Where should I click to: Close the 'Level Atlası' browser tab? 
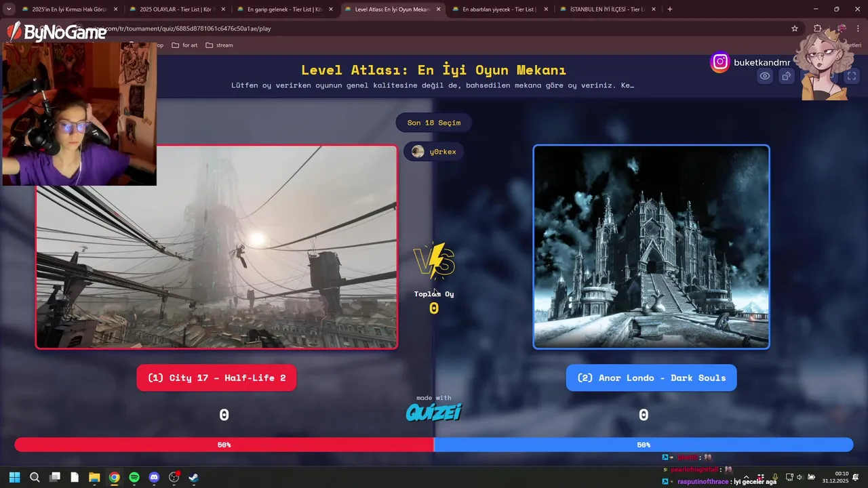(439, 9)
